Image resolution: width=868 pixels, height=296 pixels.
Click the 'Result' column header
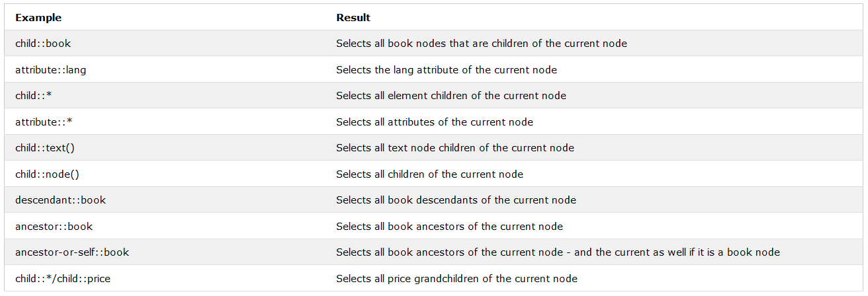coord(353,17)
